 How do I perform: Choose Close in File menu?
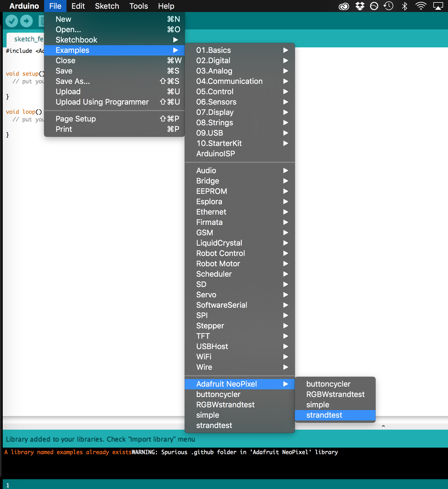[x=114, y=60]
